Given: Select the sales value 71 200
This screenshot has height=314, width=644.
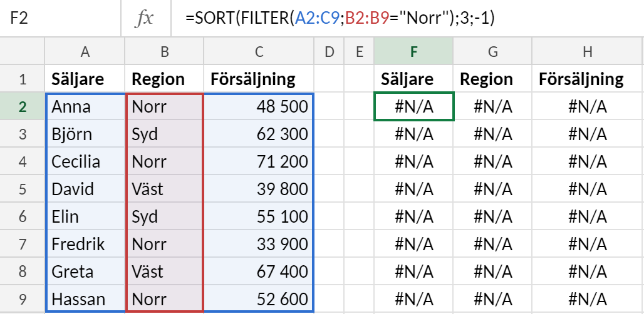Looking at the screenshot, I should pyautogui.click(x=259, y=161).
